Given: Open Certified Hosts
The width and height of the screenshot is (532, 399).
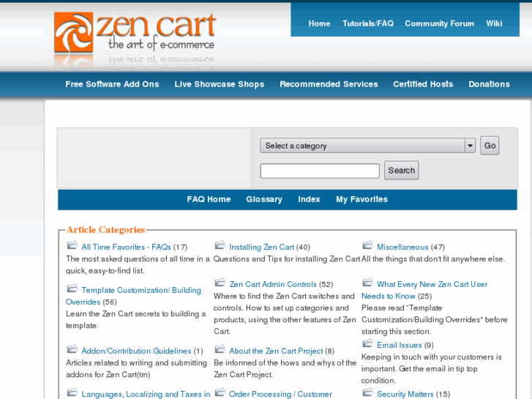Looking at the screenshot, I should 423,84.
